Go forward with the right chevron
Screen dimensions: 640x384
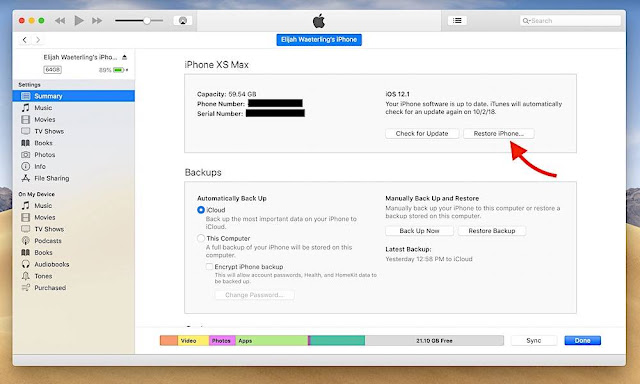click(x=38, y=40)
